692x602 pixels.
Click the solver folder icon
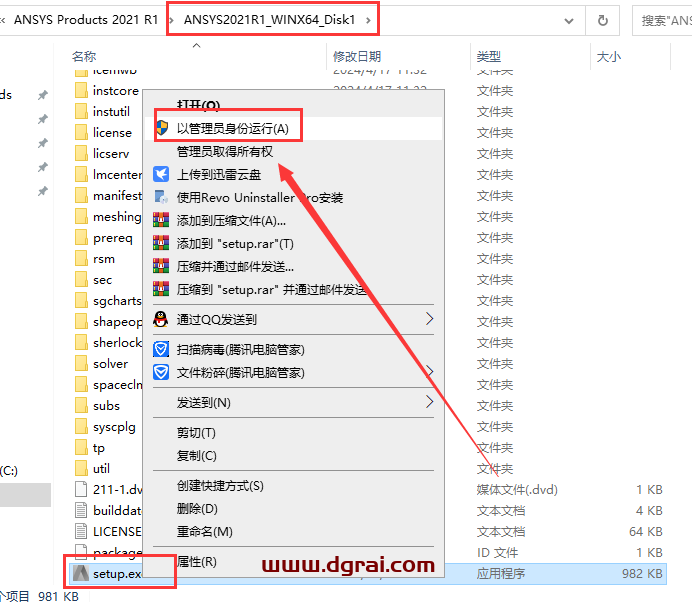pyautogui.click(x=81, y=363)
